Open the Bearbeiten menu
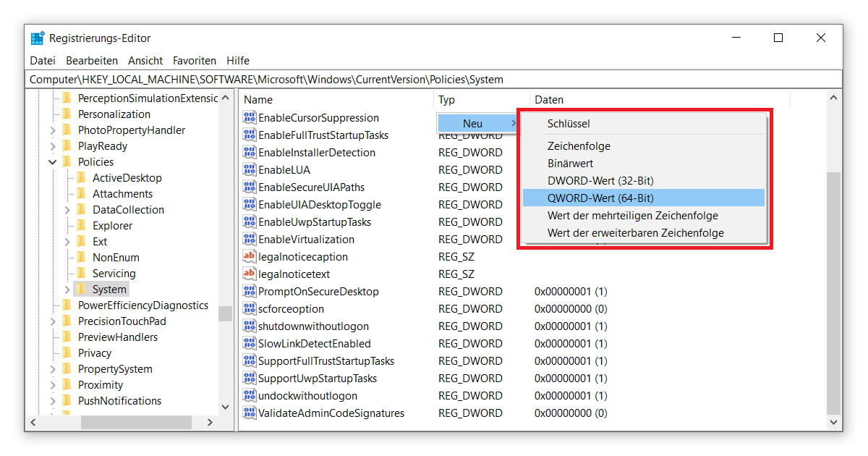Viewport: 868px width, 456px height. click(x=91, y=60)
